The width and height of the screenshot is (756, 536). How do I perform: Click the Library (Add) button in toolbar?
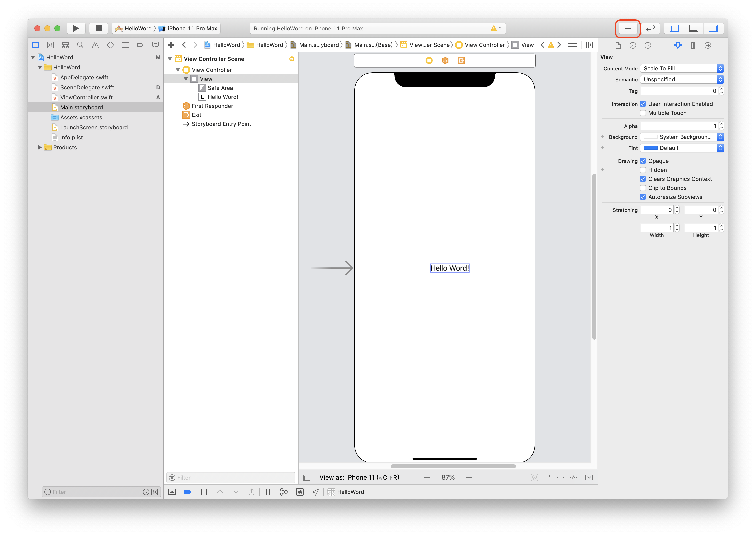(x=628, y=28)
